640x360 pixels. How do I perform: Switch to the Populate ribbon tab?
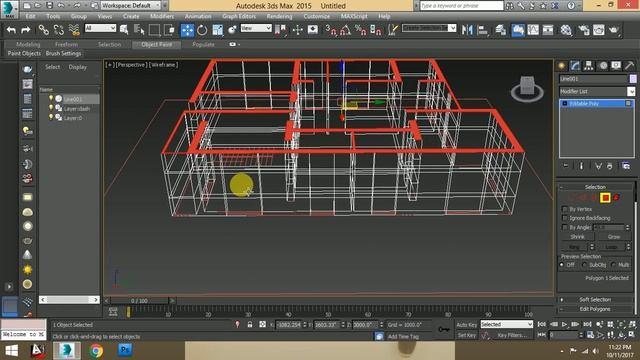pyautogui.click(x=203, y=44)
